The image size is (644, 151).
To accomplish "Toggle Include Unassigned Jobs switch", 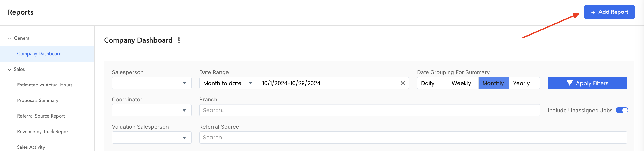I will (622, 110).
